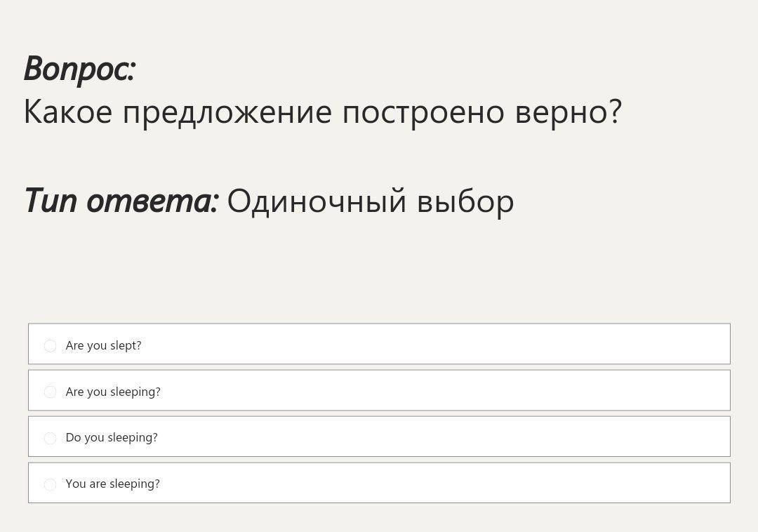Click the "Вопрос:" heading

pyautogui.click(x=79, y=69)
